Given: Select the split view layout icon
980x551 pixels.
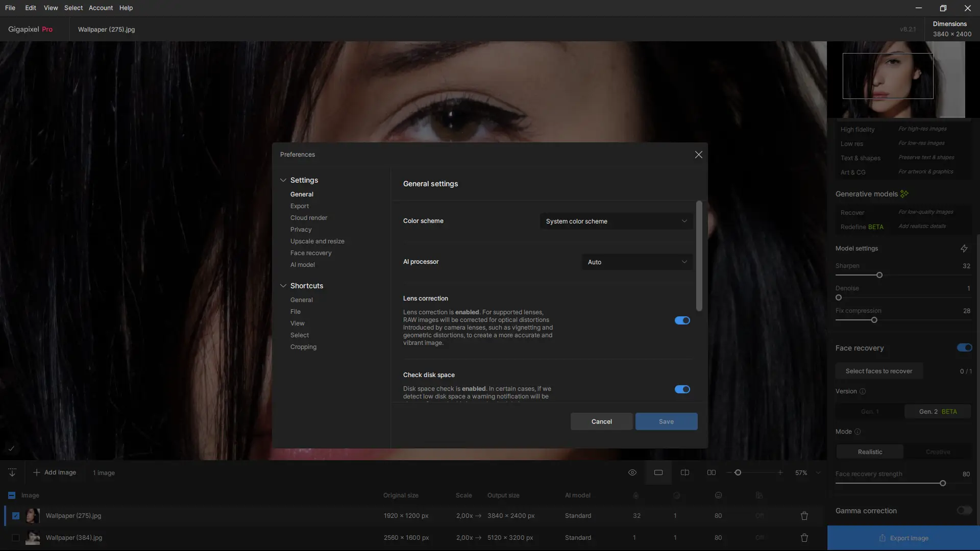Looking at the screenshot, I should 685,472.
